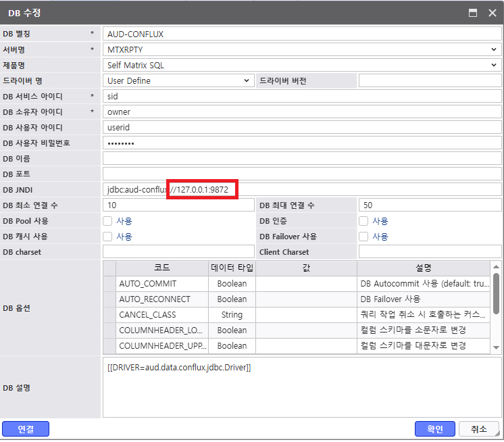The height and width of the screenshot is (442, 504).
Task: Check the DB 인증 사용 option
Action: pyautogui.click(x=363, y=221)
